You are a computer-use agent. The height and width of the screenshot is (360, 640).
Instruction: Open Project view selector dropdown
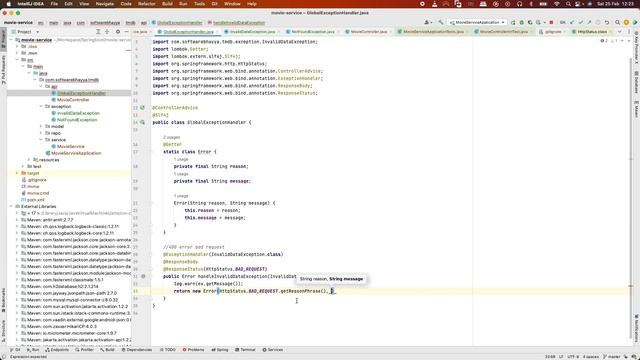point(27,32)
